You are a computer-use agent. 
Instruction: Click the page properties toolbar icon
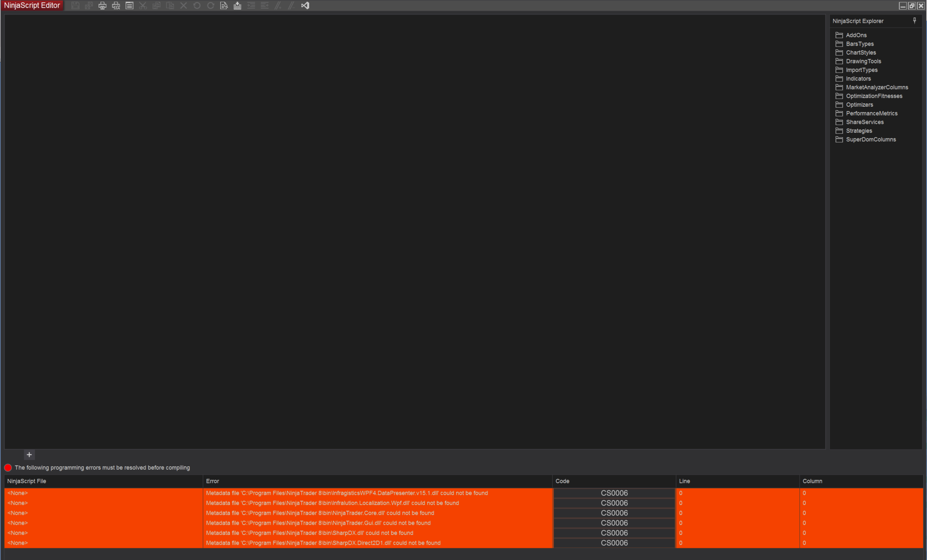pos(129,6)
